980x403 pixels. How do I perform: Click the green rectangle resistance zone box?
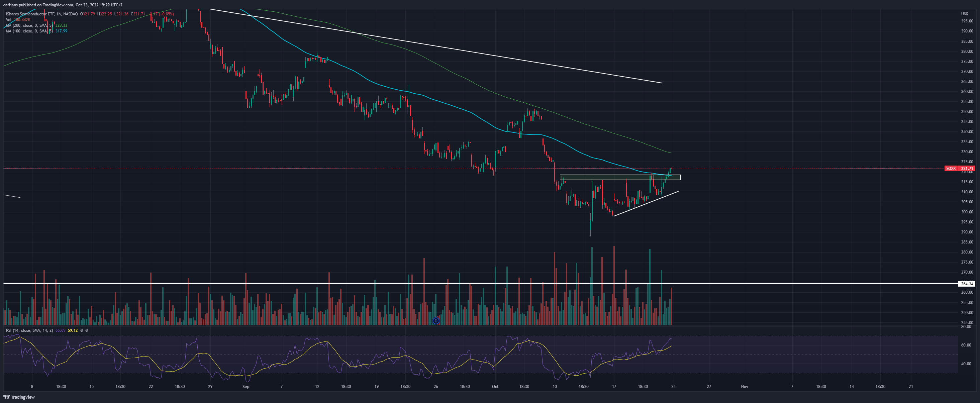point(620,177)
